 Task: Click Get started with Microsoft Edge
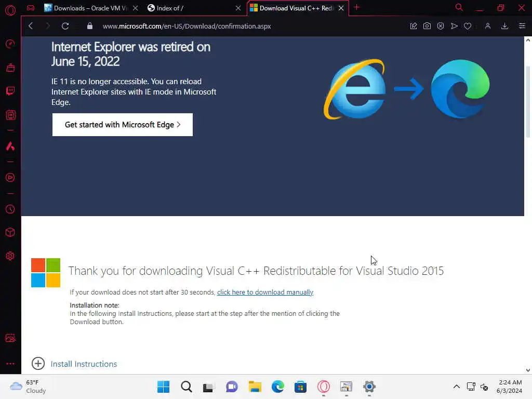pyautogui.click(x=123, y=125)
